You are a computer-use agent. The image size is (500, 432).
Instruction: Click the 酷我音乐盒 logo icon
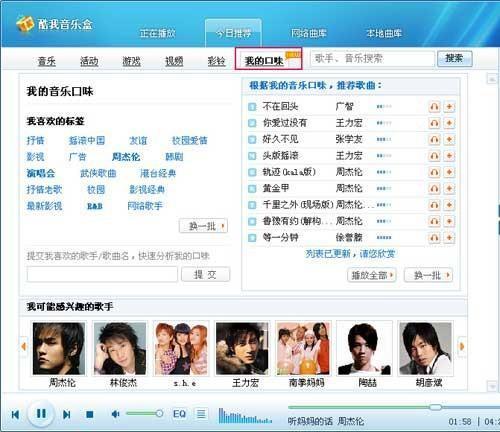tap(25, 24)
